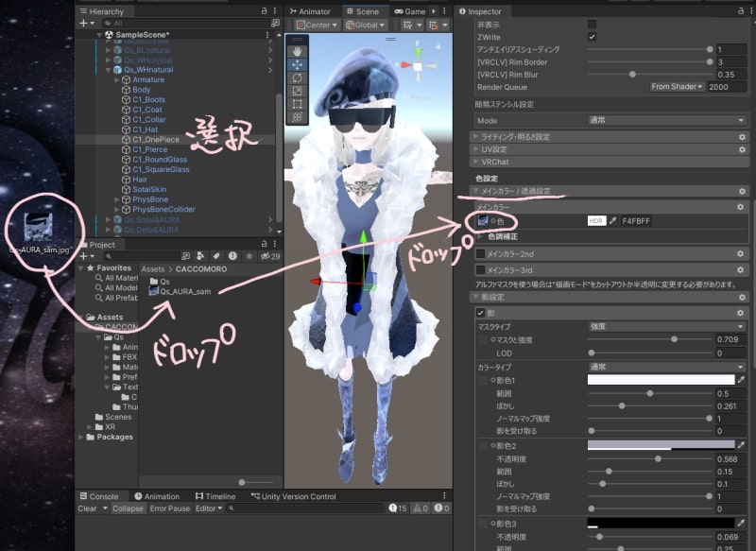The width and height of the screenshot is (756, 551).
Task: Click the Collapse button in Console
Action: click(x=129, y=508)
